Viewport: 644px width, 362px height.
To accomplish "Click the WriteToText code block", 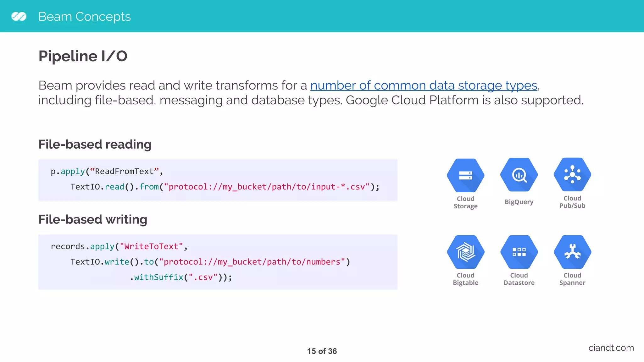I will click(218, 261).
